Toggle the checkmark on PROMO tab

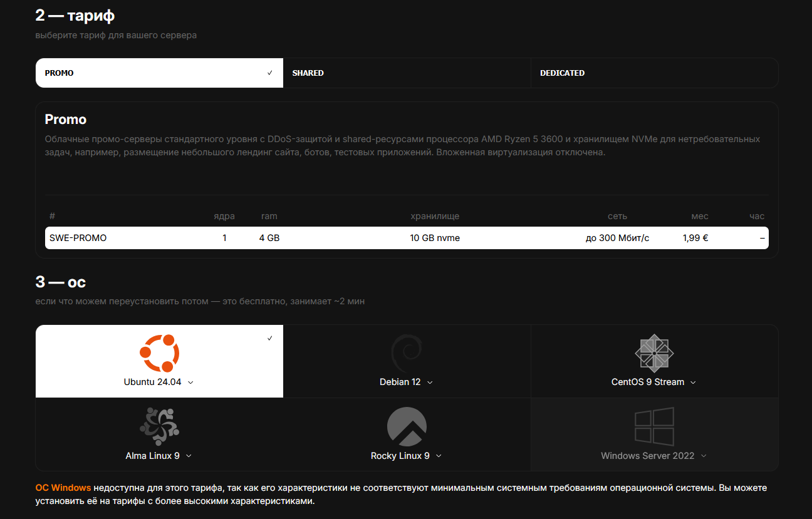click(270, 73)
